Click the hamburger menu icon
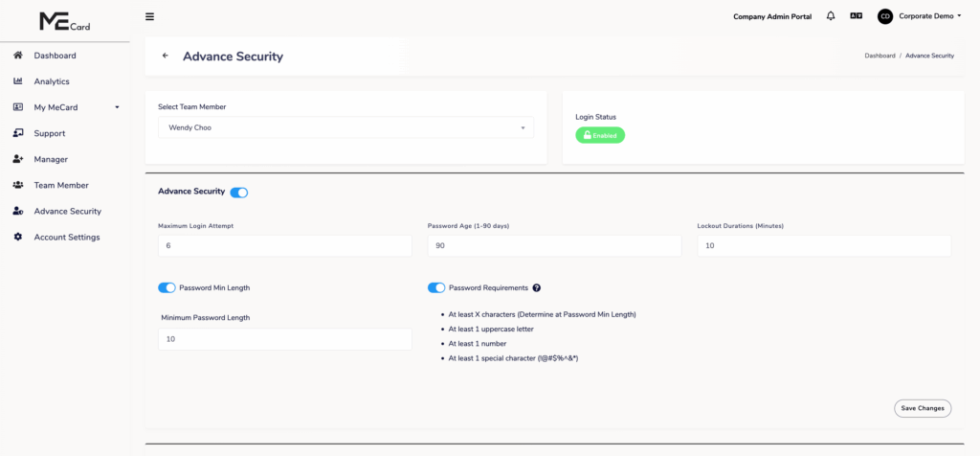Image resolution: width=980 pixels, height=456 pixels. point(149,16)
